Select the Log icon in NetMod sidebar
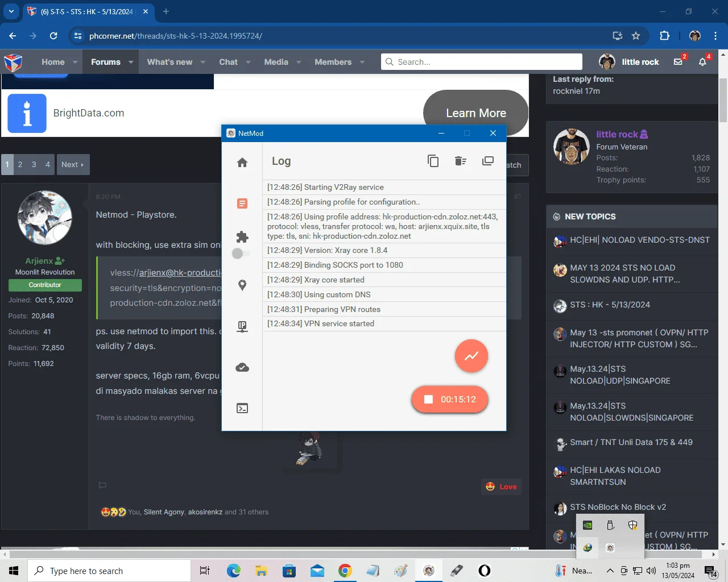The width and height of the screenshot is (728, 582). 242,203
